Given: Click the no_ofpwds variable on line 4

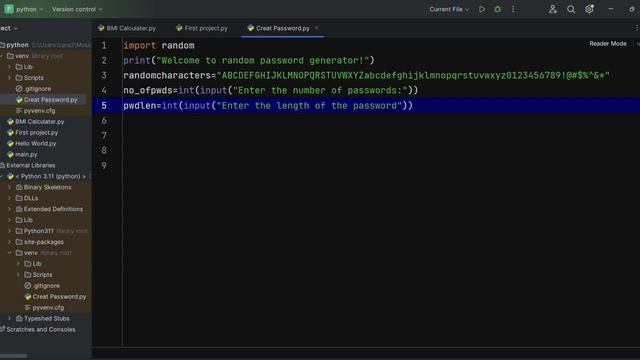Looking at the screenshot, I should click(148, 91).
